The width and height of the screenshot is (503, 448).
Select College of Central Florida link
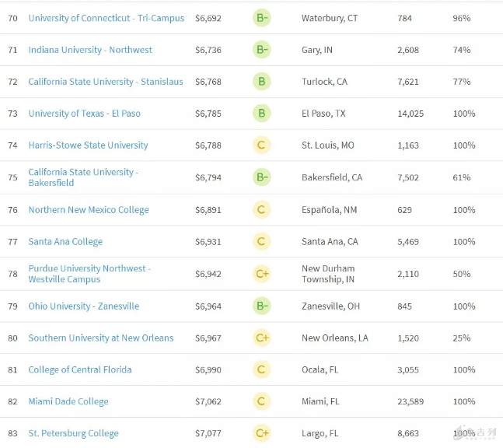click(x=80, y=370)
